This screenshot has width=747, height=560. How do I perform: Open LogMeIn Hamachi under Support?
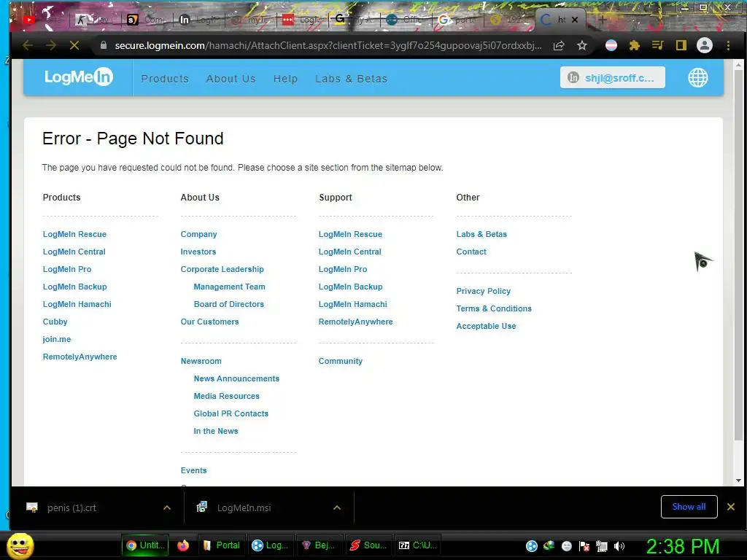tap(353, 304)
